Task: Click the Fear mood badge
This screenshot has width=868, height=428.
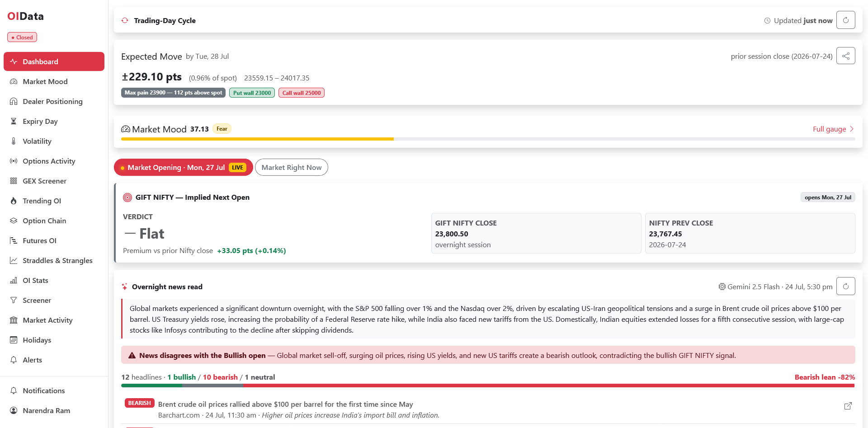Action: pyautogui.click(x=222, y=129)
